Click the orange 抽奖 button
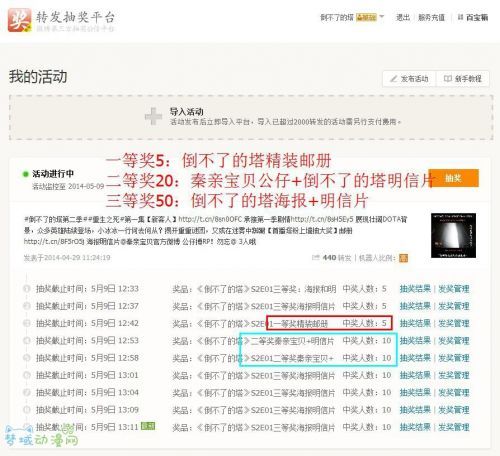The width and height of the screenshot is (500, 456). (454, 178)
